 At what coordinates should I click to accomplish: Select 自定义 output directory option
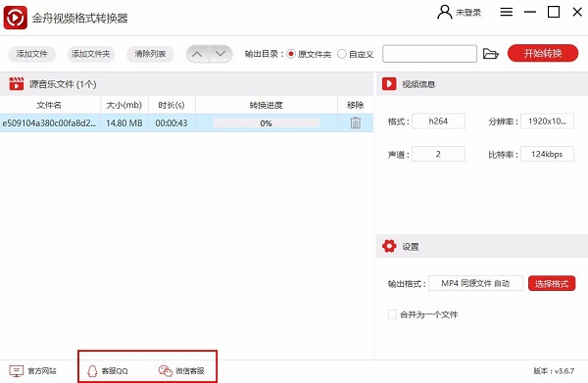[x=342, y=54]
